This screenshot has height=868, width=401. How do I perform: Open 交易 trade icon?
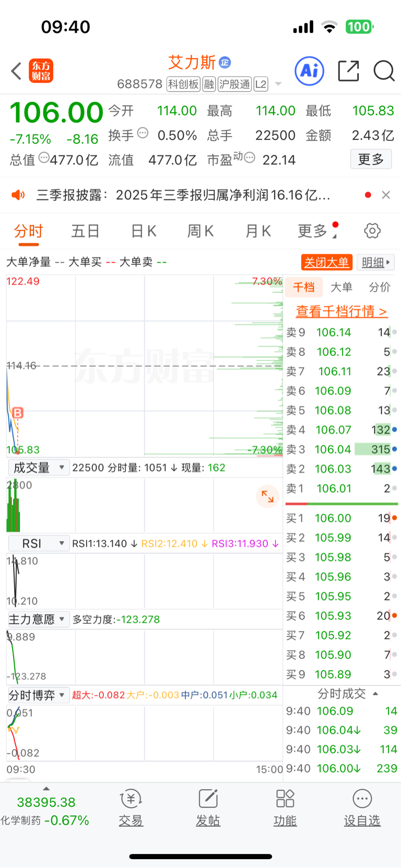[131, 807]
